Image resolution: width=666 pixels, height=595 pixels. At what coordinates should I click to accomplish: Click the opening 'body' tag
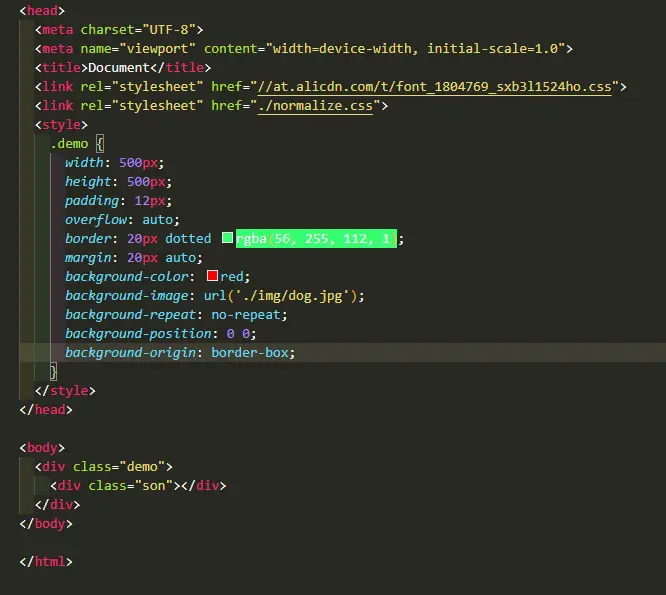(x=42, y=448)
